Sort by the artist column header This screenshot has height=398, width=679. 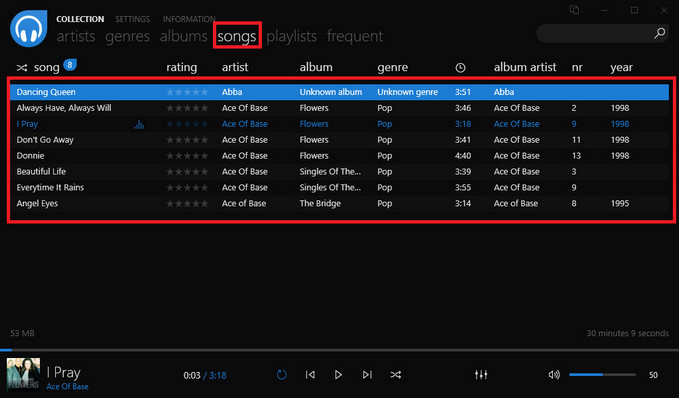(x=235, y=68)
